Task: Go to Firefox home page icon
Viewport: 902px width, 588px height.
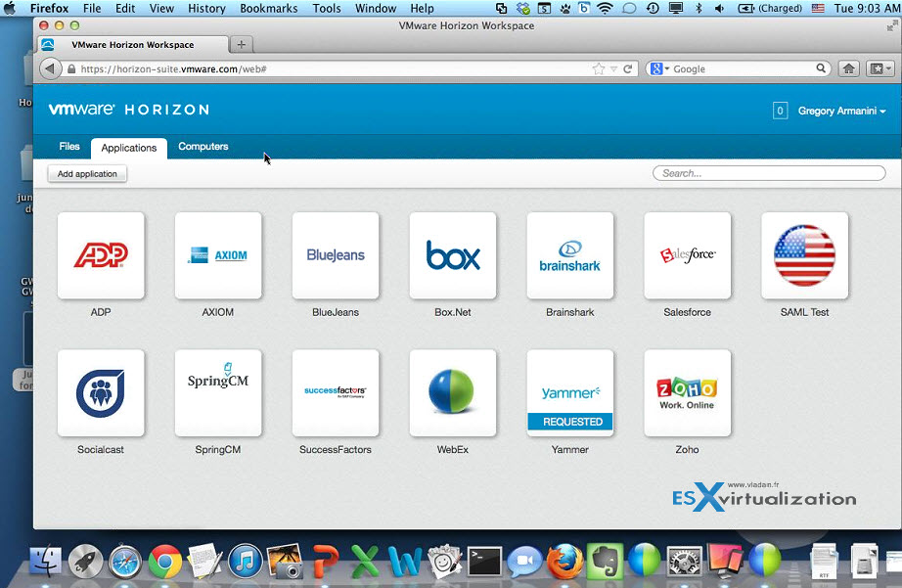Action: coord(848,69)
